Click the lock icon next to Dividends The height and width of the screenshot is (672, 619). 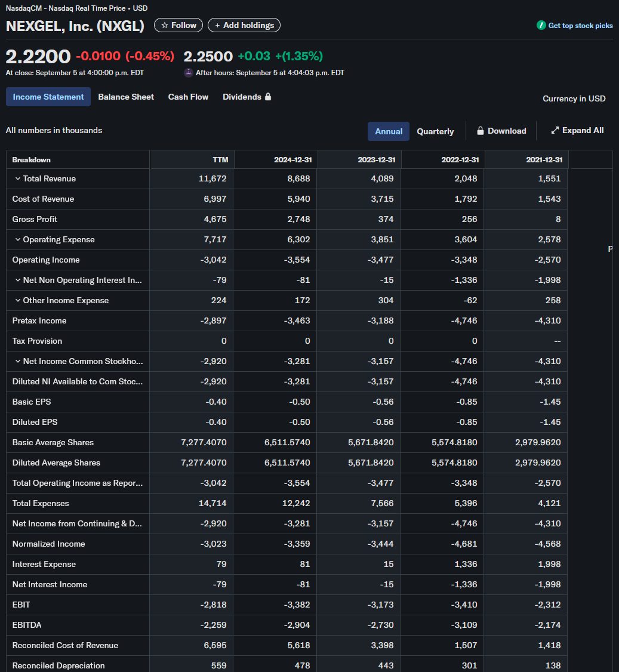coord(268,97)
